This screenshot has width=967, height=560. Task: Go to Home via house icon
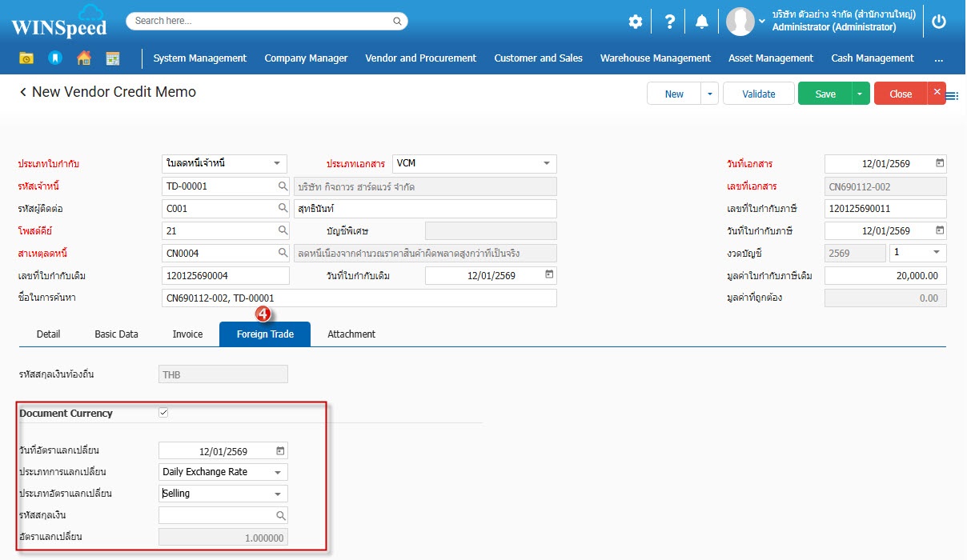[83, 58]
